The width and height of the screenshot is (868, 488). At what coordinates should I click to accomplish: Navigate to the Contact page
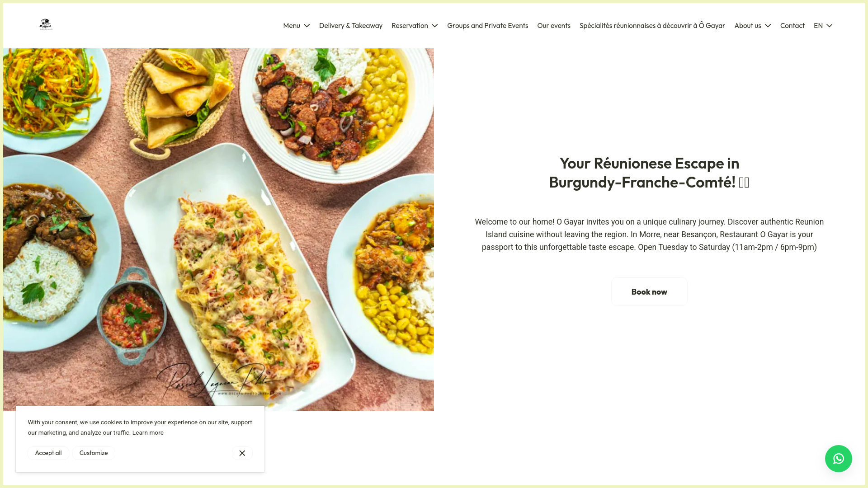click(793, 26)
